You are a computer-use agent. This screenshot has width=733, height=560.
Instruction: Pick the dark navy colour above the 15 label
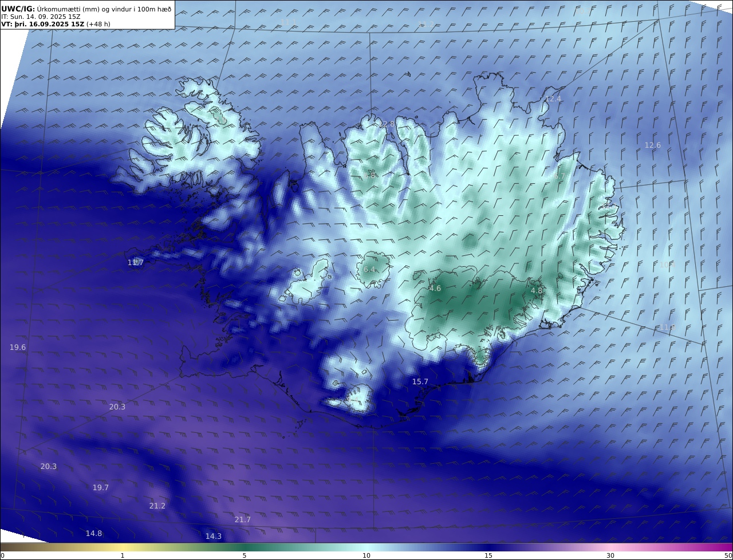tap(488, 547)
